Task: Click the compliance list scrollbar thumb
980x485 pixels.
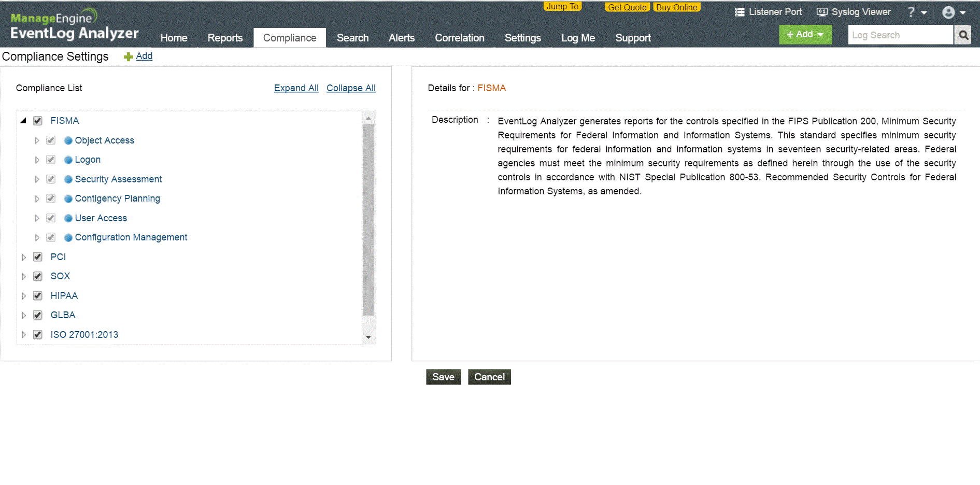Action: click(x=368, y=219)
